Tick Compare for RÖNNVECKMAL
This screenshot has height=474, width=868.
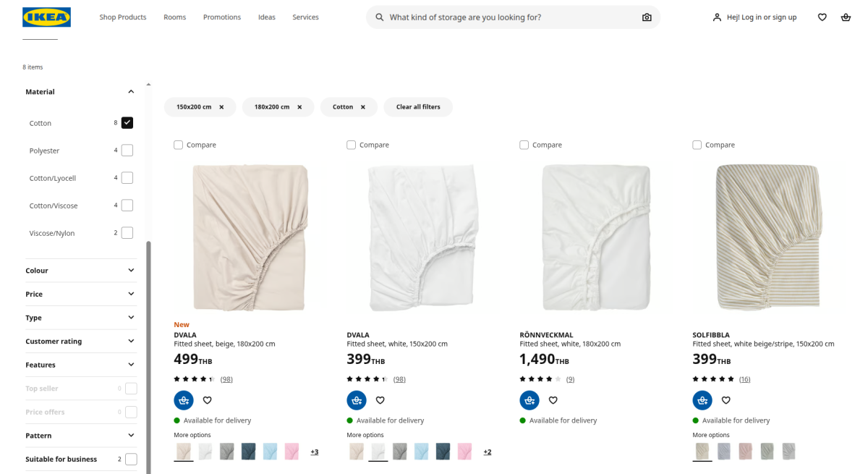click(x=524, y=145)
